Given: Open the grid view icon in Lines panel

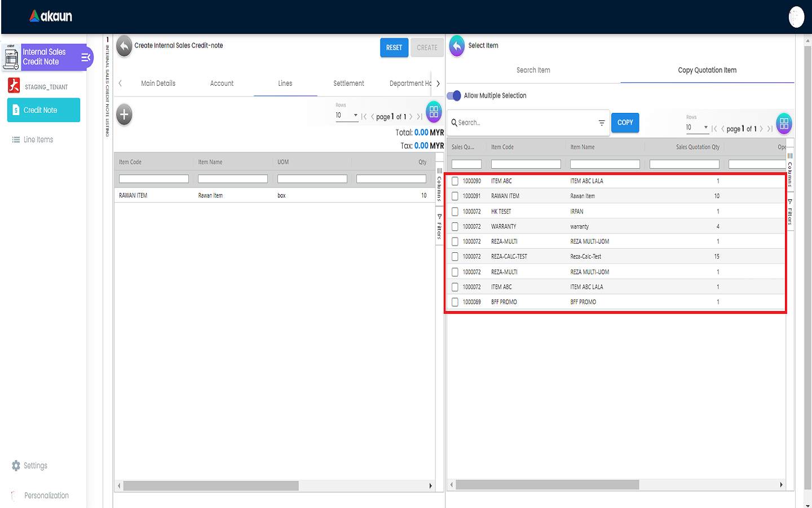Looking at the screenshot, I should pyautogui.click(x=433, y=112).
